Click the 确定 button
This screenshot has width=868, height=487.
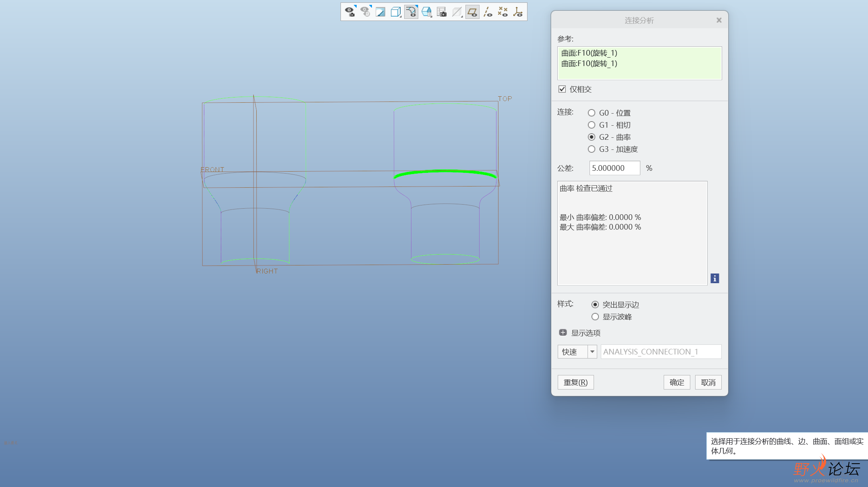coord(677,382)
